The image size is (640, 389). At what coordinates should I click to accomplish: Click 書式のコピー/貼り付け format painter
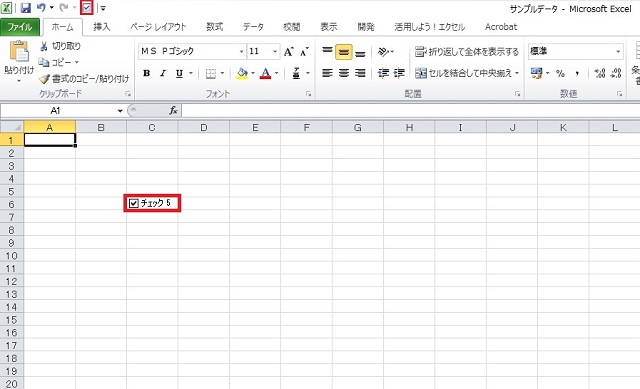pyautogui.click(x=84, y=78)
